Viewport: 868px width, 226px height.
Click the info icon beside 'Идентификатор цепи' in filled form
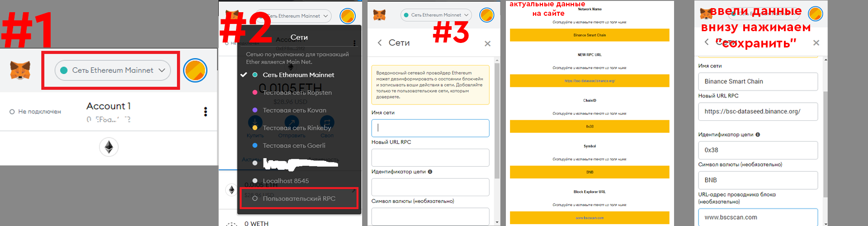point(758,135)
